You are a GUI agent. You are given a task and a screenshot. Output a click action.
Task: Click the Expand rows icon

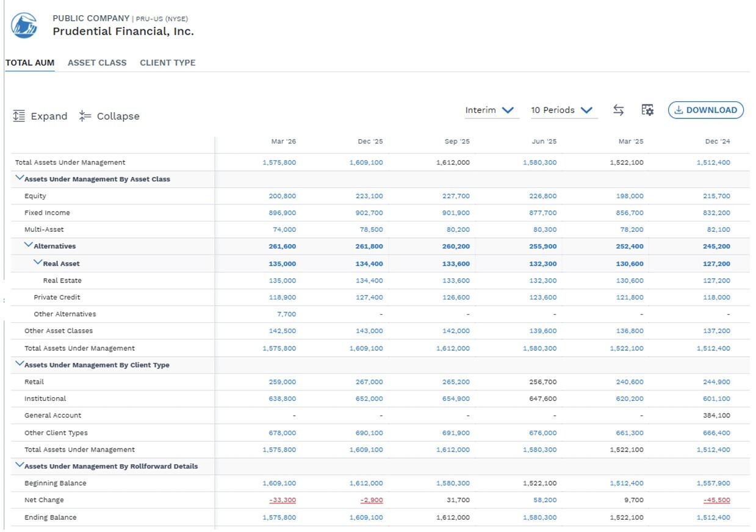coord(19,116)
